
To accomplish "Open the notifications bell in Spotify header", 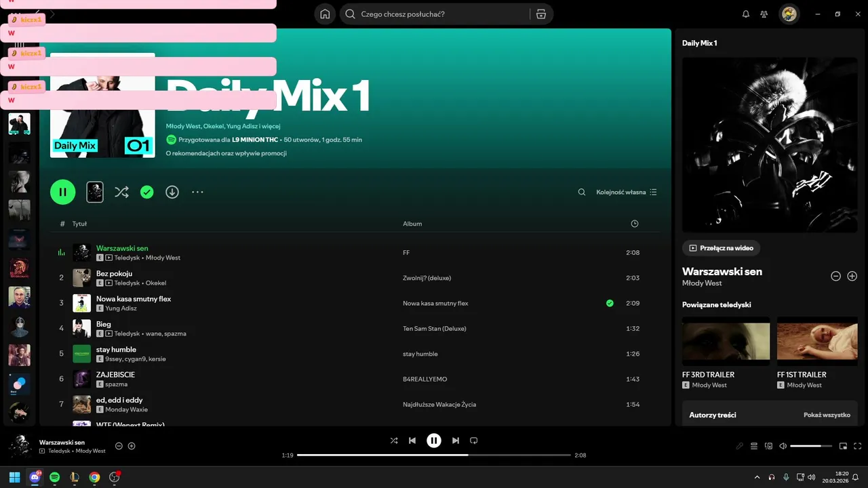I will pyautogui.click(x=746, y=14).
